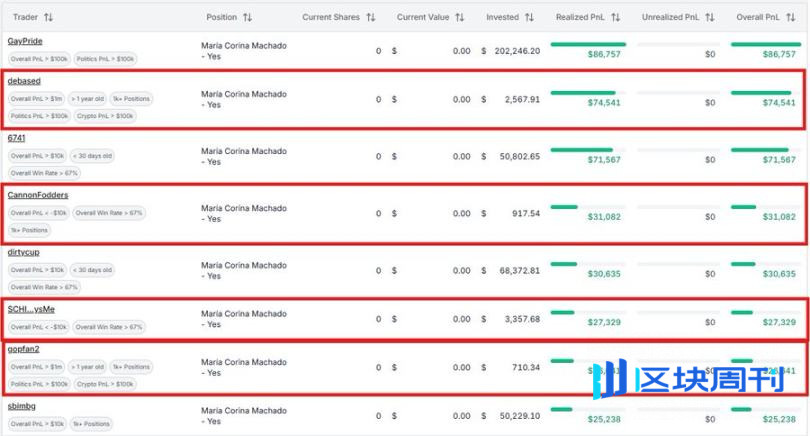The width and height of the screenshot is (810, 436).
Task: Sort table using Current Value arrows
Action: pos(460,18)
